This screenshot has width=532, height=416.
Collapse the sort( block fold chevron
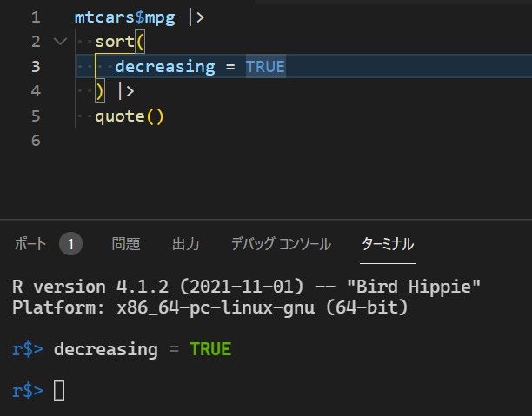click(x=60, y=42)
